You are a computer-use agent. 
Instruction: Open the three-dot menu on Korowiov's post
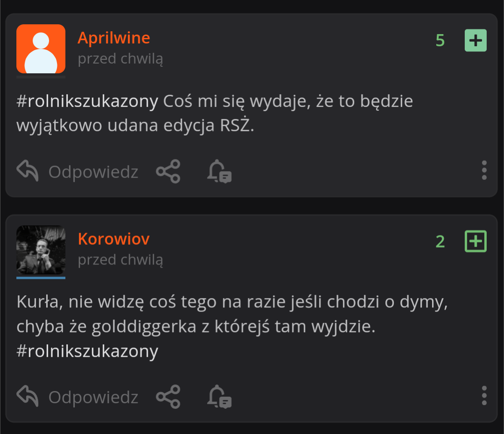[484, 396]
